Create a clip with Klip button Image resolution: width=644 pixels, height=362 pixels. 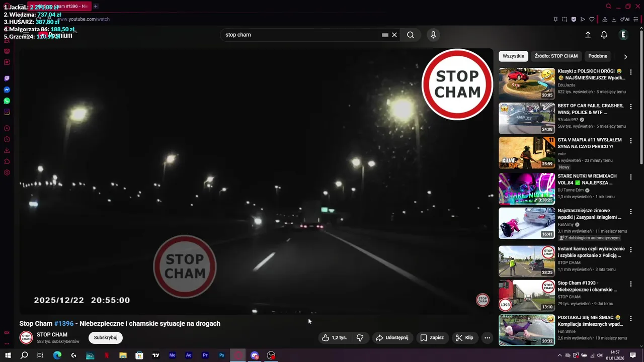(x=464, y=338)
